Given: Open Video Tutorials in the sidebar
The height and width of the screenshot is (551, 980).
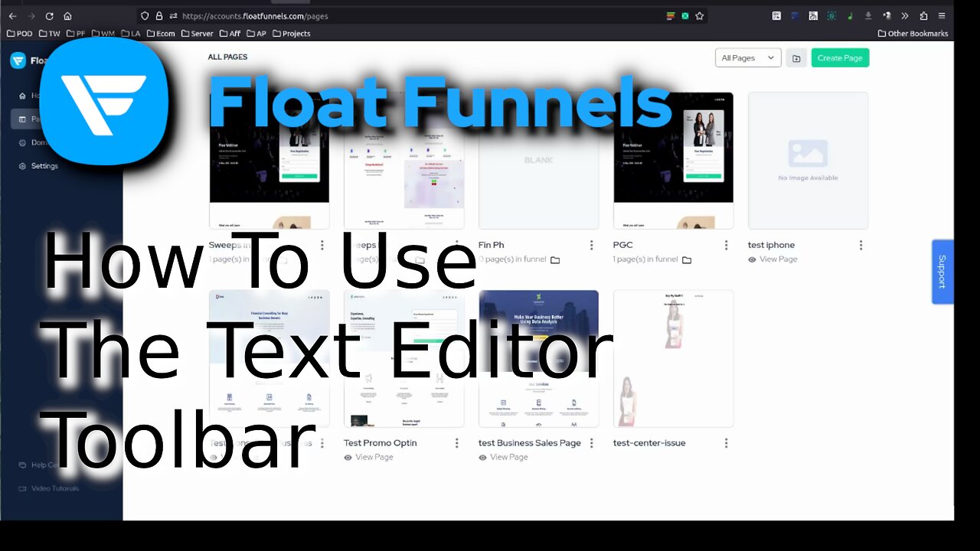Looking at the screenshot, I should click(x=49, y=488).
